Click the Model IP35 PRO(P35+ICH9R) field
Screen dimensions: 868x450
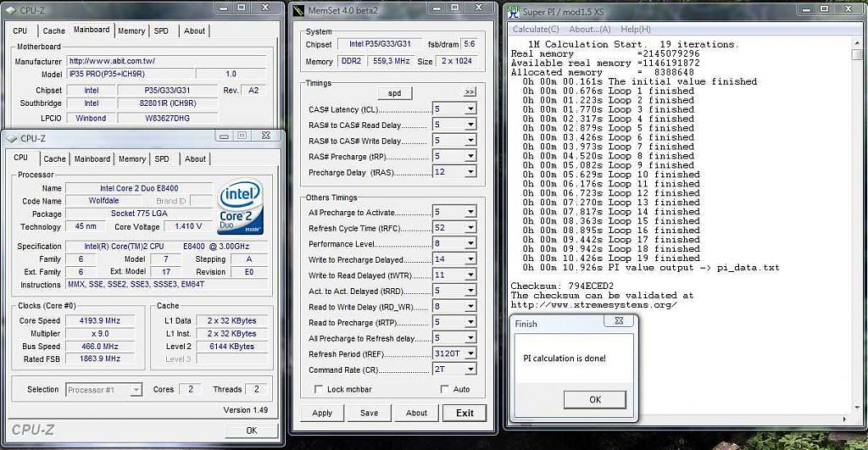coord(131,74)
